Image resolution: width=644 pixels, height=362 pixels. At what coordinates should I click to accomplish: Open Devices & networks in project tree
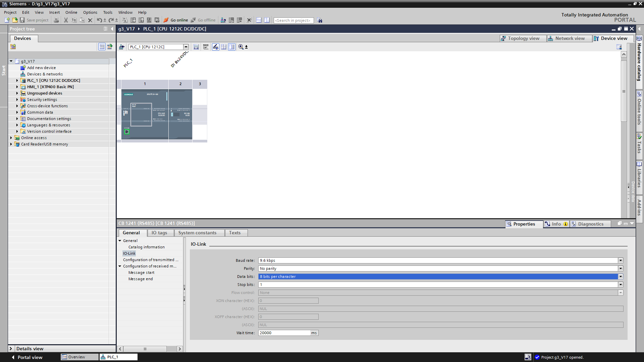click(45, 74)
